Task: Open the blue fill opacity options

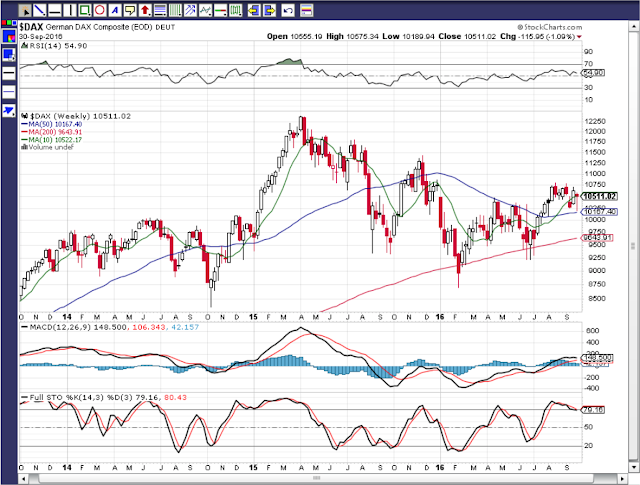Action: (9, 55)
